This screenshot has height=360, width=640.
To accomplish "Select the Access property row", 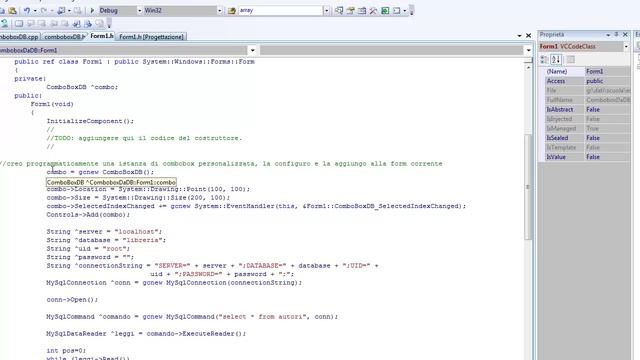I will pyautogui.click(x=588, y=81).
